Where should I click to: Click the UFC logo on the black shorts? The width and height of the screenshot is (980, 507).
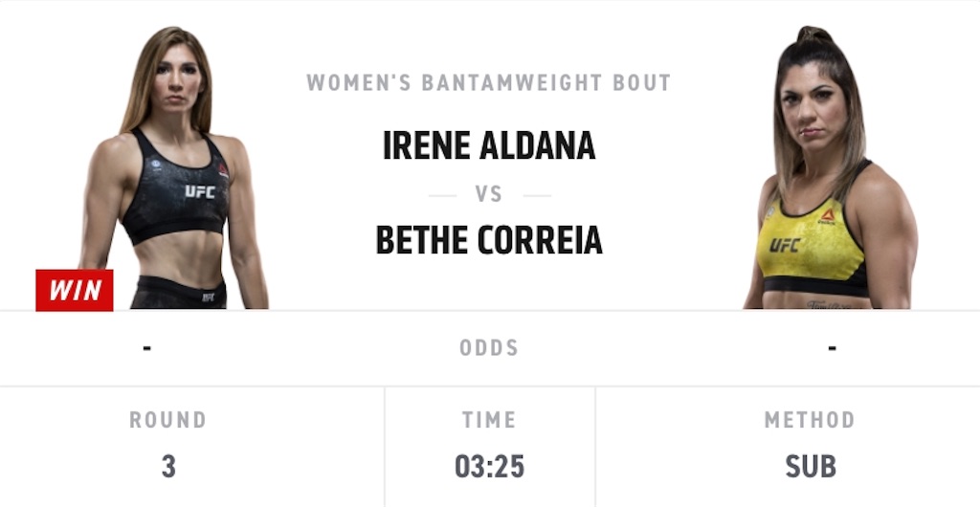tap(208, 297)
